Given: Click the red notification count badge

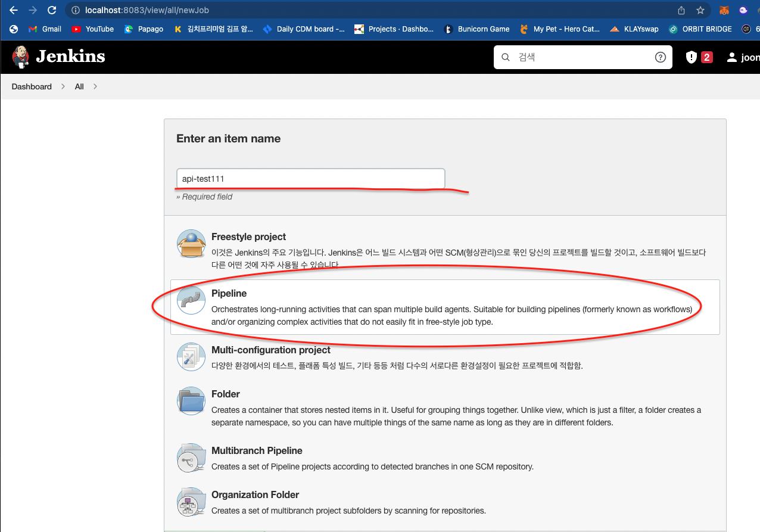Looking at the screenshot, I should (x=707, y=57).
